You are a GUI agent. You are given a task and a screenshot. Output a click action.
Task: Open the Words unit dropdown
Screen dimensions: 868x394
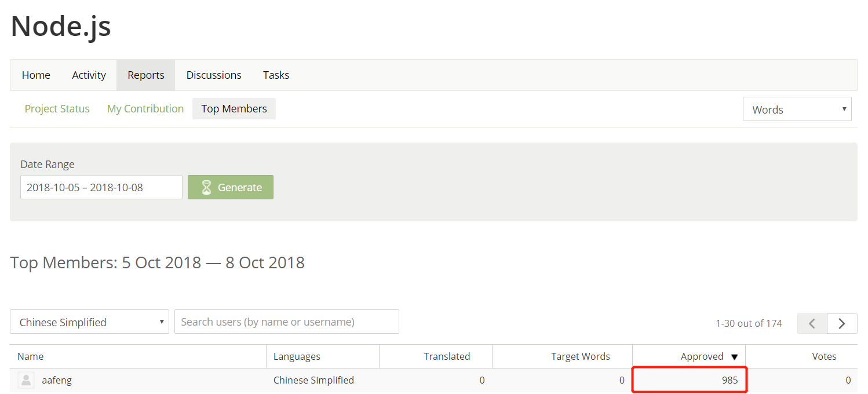[797, 110]
